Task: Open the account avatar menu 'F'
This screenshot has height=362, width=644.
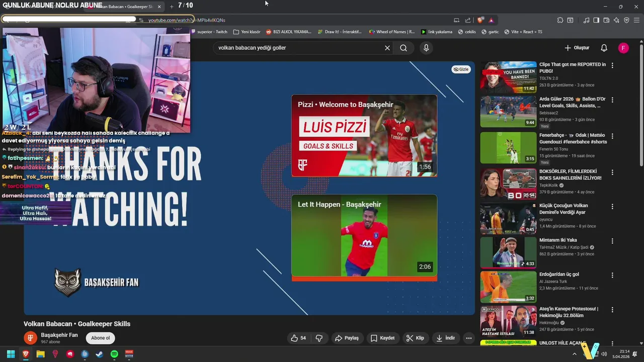Action: click(x=623, y=48)
